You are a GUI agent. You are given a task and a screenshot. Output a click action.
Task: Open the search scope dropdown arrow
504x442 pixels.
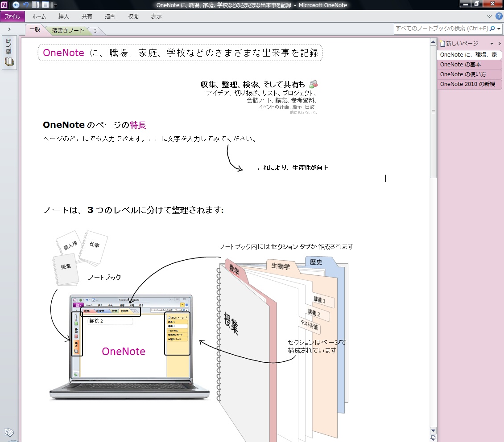[499, 29]
